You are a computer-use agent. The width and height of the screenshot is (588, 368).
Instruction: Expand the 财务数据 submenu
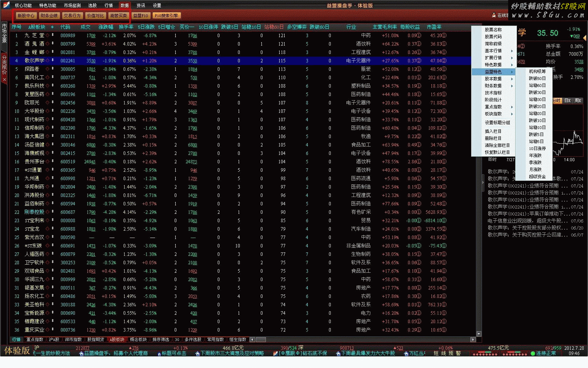point(494,86)
